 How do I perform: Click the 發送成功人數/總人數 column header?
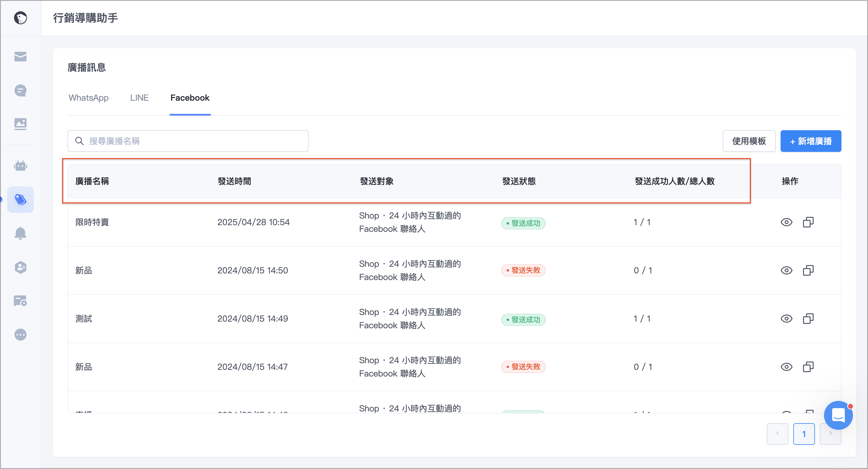(675, 181)
